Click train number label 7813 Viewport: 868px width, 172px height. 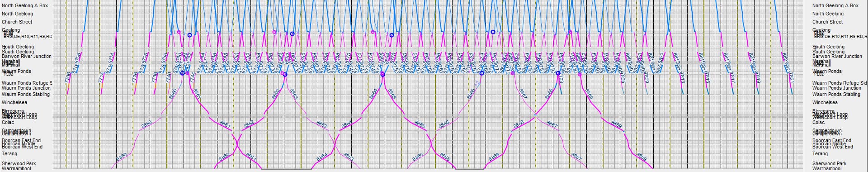[x=682, y=77]
